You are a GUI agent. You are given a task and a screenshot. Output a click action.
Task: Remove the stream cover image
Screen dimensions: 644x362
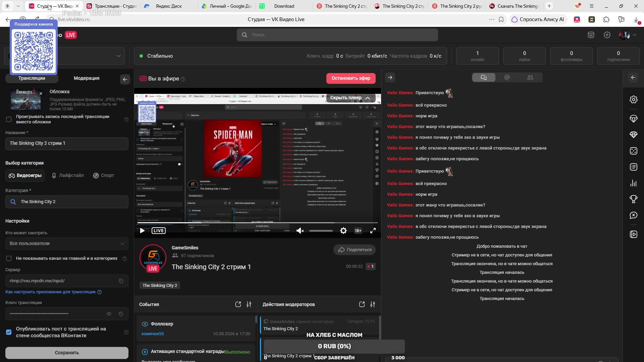point(41,94)
